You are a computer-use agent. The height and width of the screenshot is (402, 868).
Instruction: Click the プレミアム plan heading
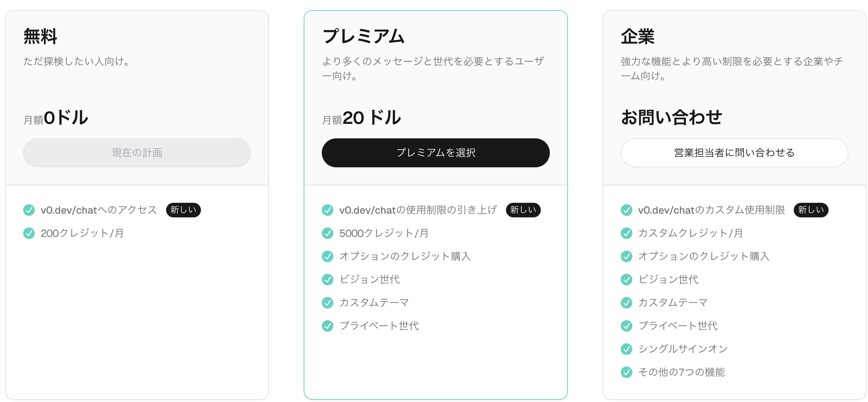click(x=363, y=37)
